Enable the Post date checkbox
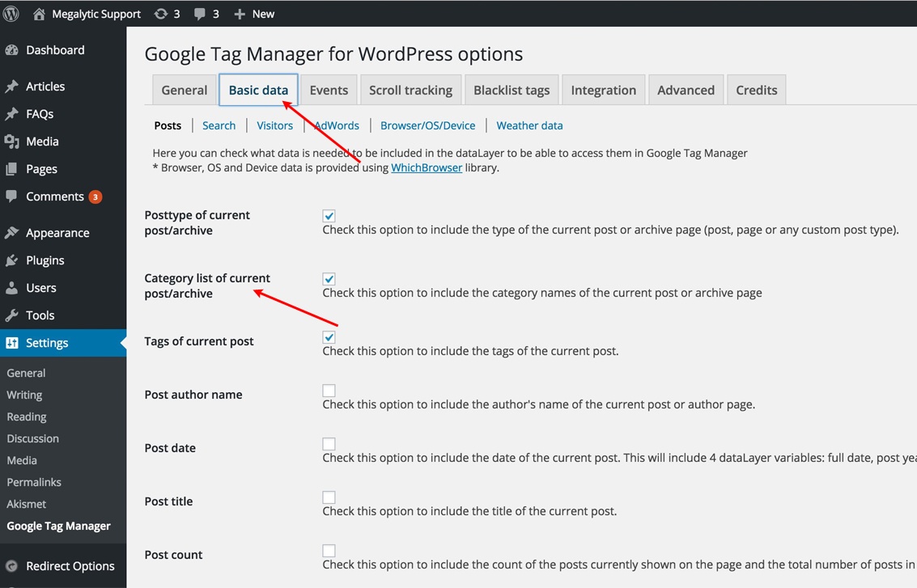This screenshot has height=588, width=917. [329, 443]
